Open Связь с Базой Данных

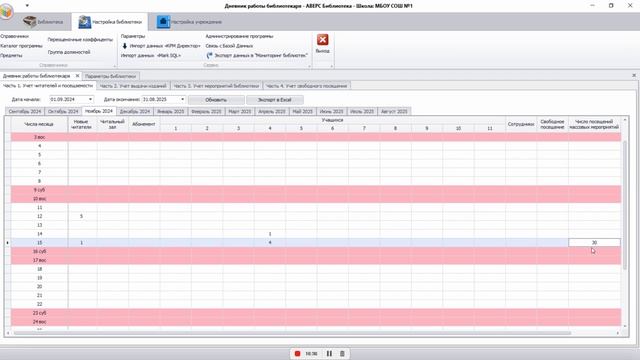pyautogui.click(x=229, y=46)
